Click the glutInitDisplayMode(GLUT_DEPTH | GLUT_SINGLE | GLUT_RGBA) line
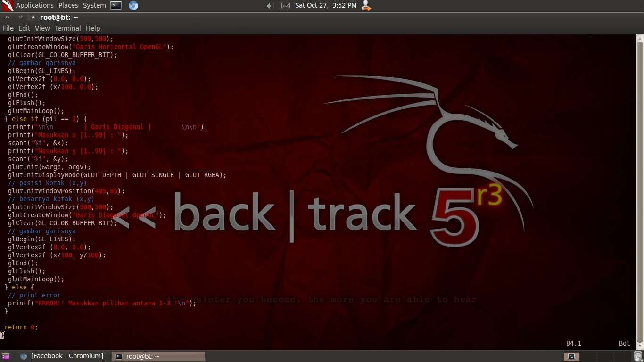Viewport: 644px width, 362px height. 117,175
